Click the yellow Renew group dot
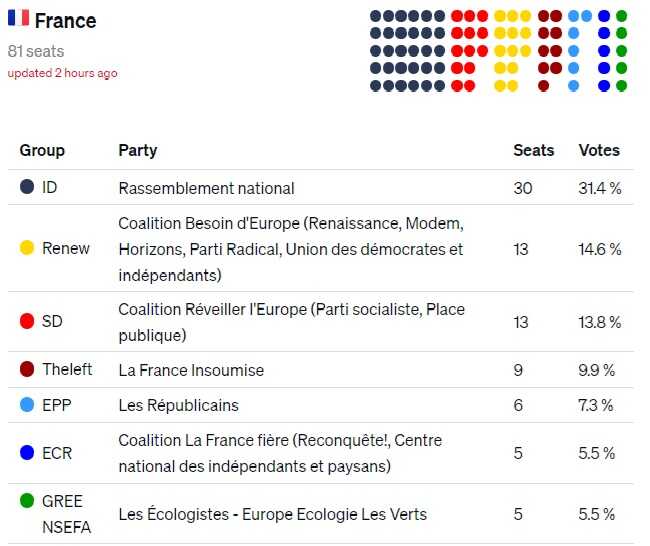 [27, 248]
